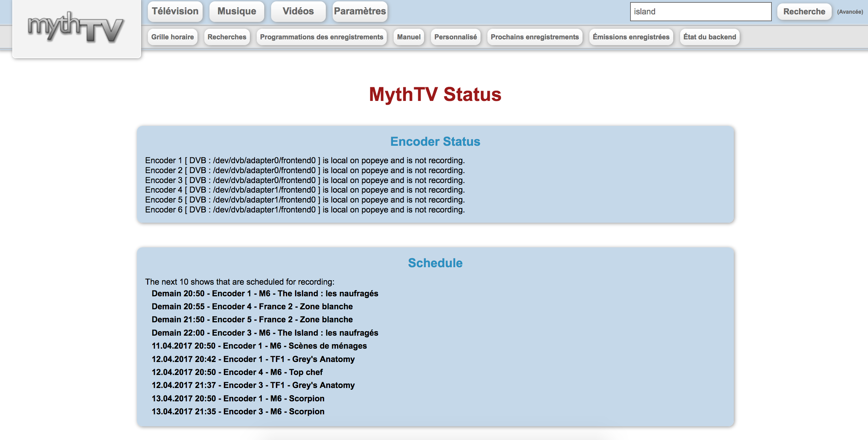Screen dimensions: 868x440
Task: Click the Recherche button
Action: tap(804, 12)
